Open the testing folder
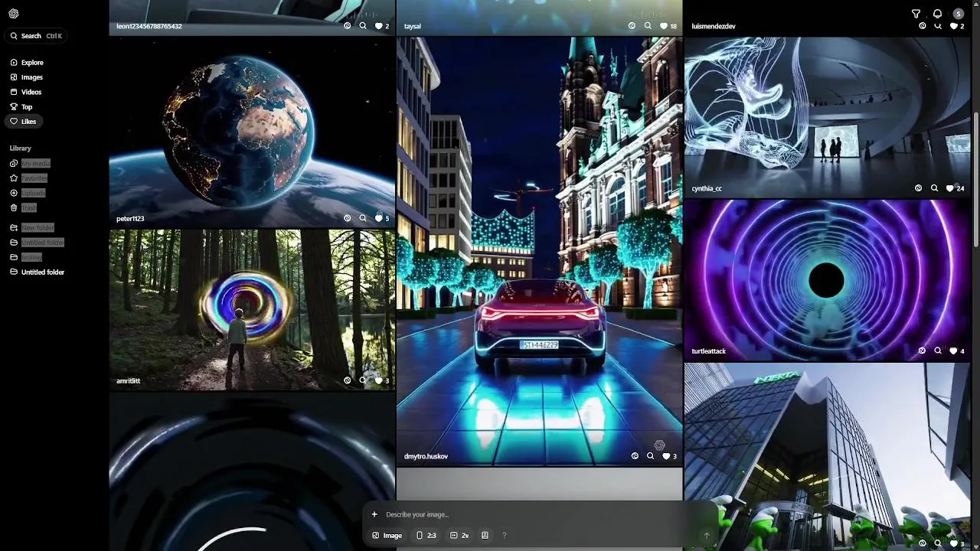 (x=25, y=257)
